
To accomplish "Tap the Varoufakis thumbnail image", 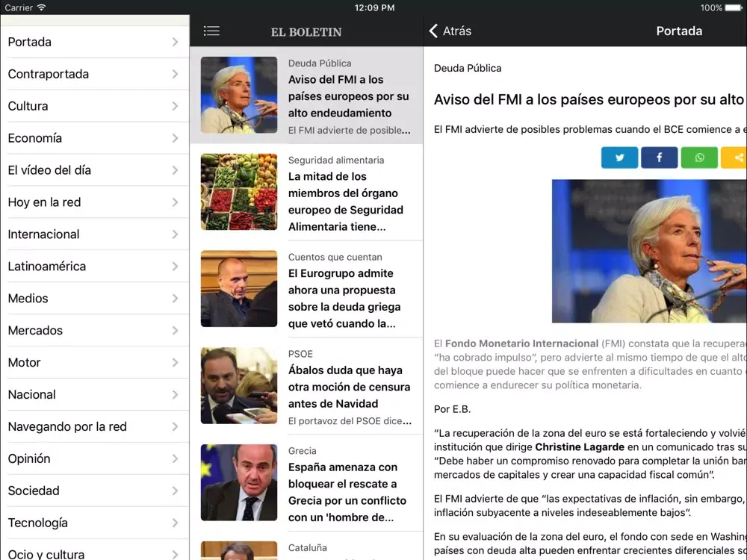I will point(239,288).
